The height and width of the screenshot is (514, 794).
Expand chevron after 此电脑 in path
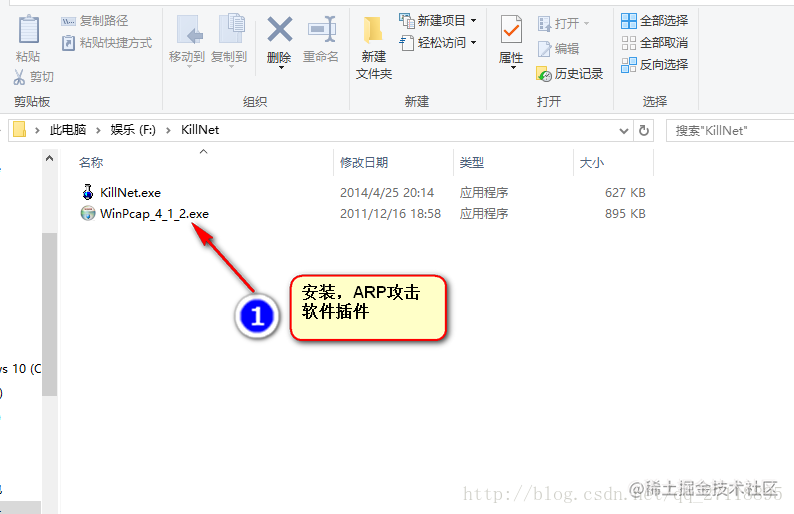click(x=98, y=131)
